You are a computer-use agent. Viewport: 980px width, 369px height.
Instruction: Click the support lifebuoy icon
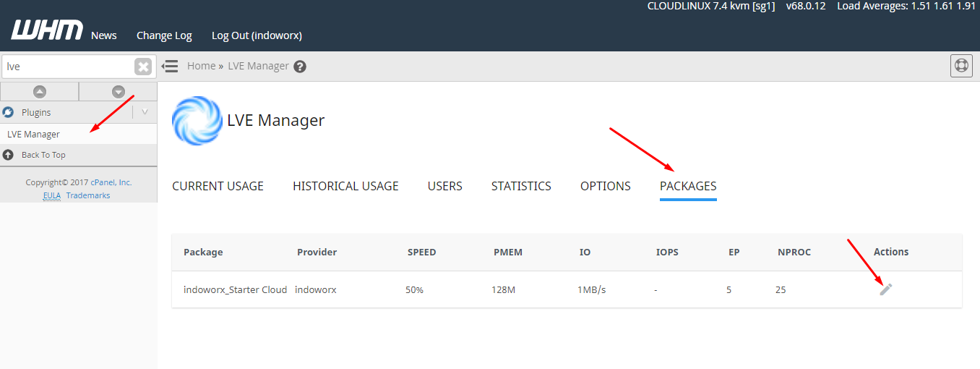click(961, 65)
